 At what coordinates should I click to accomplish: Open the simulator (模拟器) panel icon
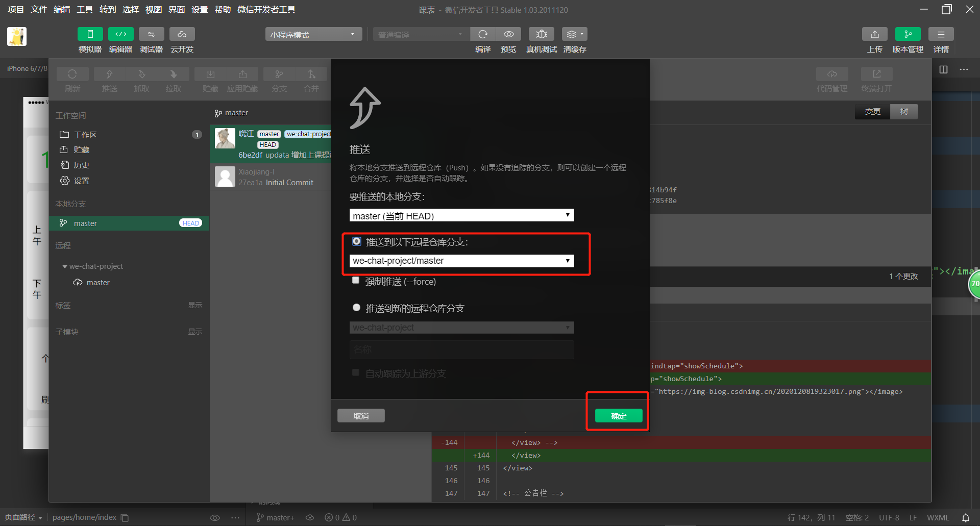coord(90,34)
